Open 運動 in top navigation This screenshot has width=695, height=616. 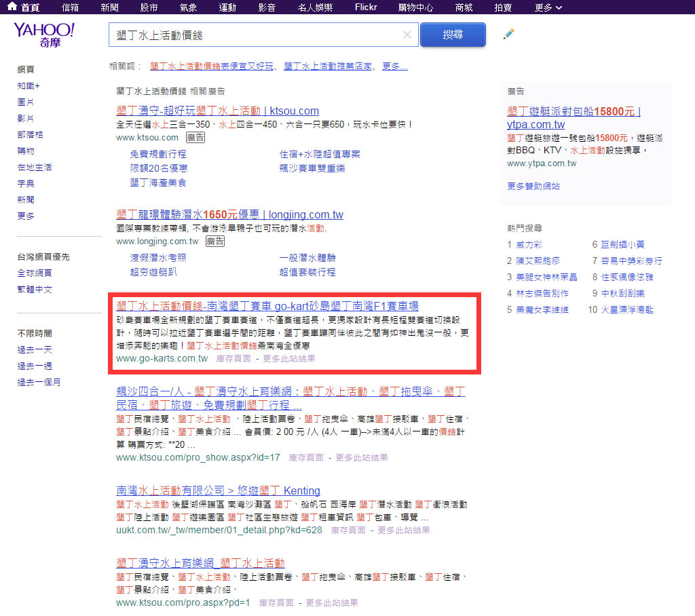[227, 7]
